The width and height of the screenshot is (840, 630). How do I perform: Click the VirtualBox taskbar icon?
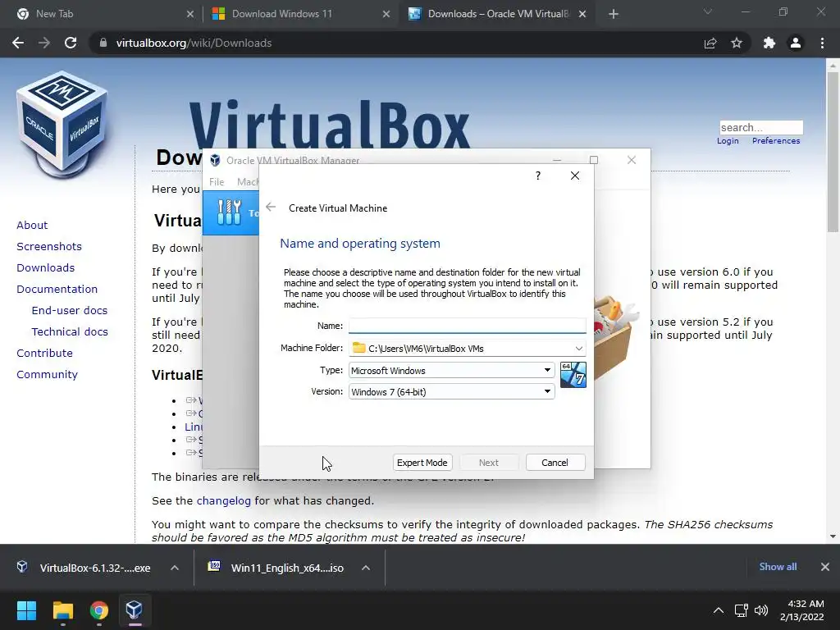tap(134, 610)
